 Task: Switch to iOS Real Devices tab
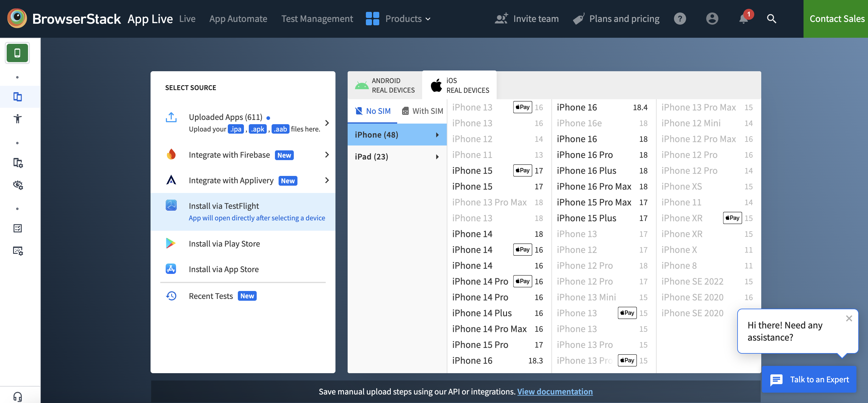coord(460,85)
